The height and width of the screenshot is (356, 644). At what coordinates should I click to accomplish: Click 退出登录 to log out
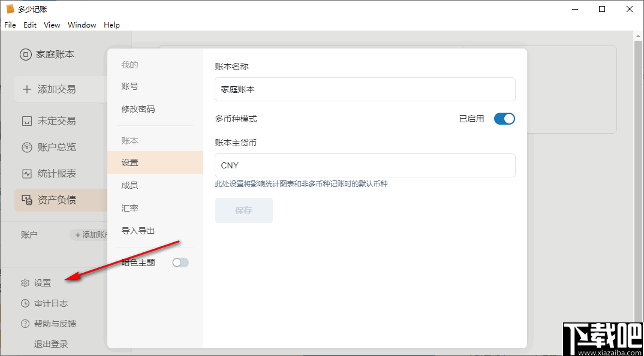pos(52,343)
